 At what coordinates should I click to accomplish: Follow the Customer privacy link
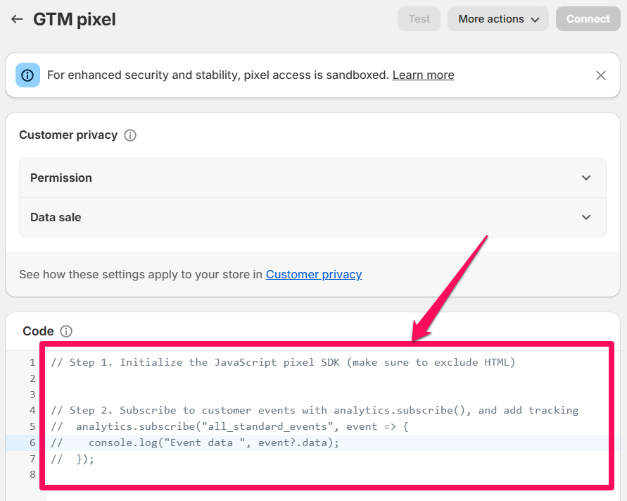tap(314, 274)
